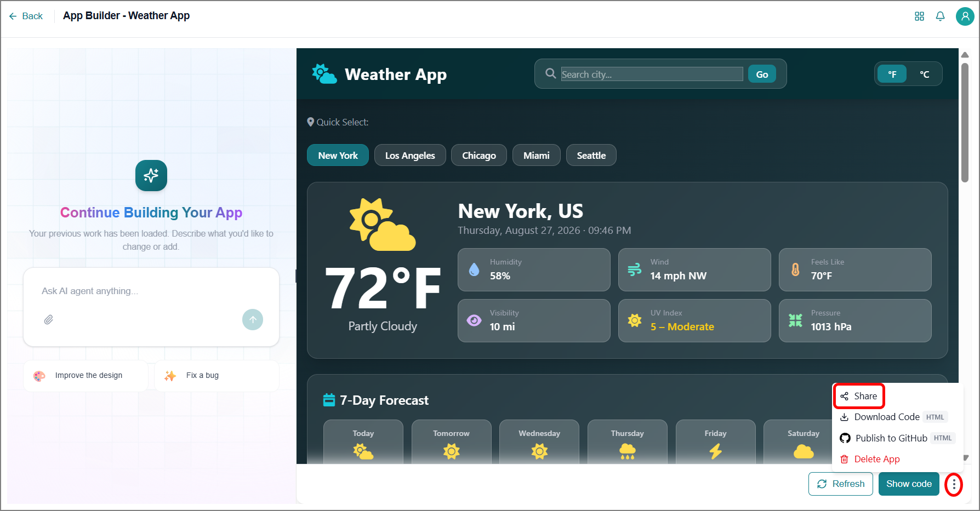
Task: Click the preview scrollbar up arrow
Action: point(965,55)
